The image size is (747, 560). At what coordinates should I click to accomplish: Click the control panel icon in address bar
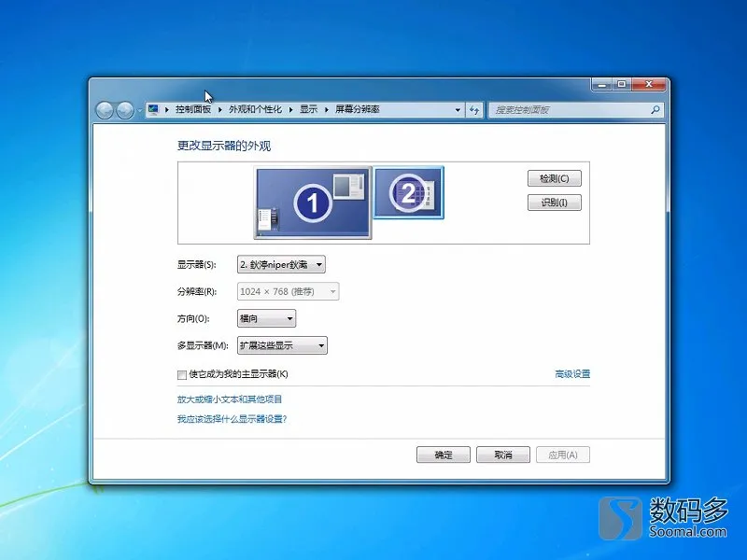tap(153, 109)
